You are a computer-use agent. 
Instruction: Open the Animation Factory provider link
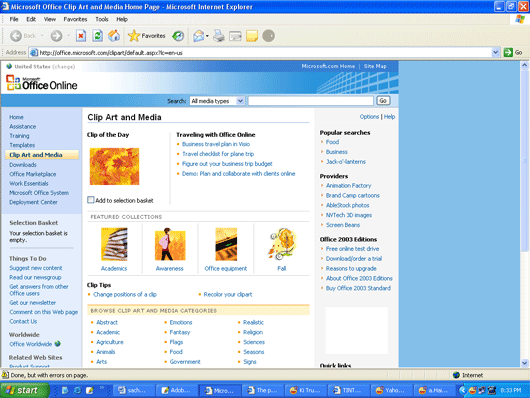click(348, 185)
